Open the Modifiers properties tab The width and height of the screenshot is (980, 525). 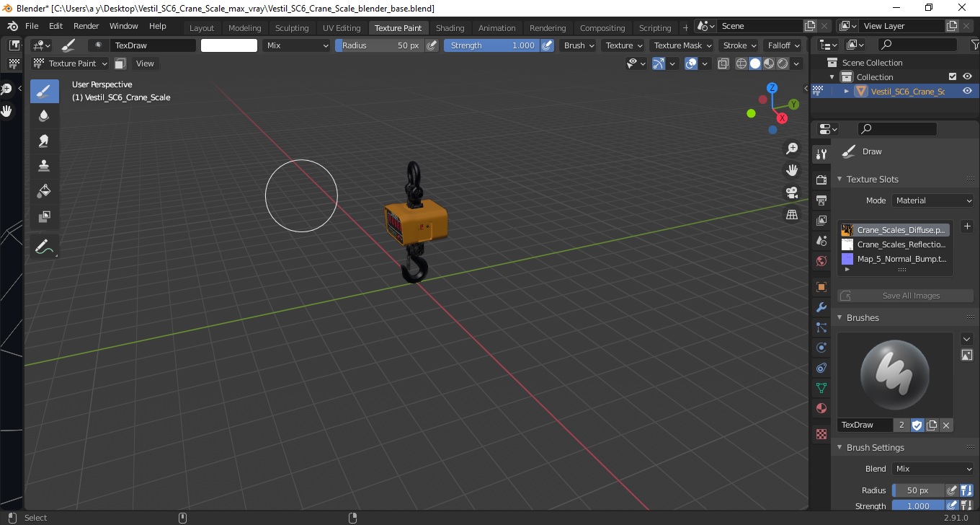(x=821, y=307)
